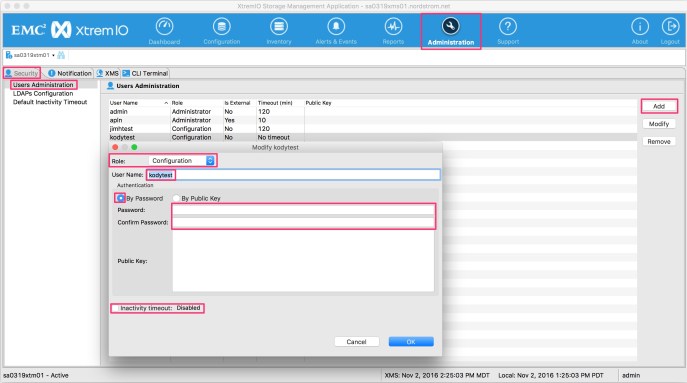Click the EMC XtremIO logo
Image resolution: width=687 pixels, height=383 pixels.
(70, 30)
